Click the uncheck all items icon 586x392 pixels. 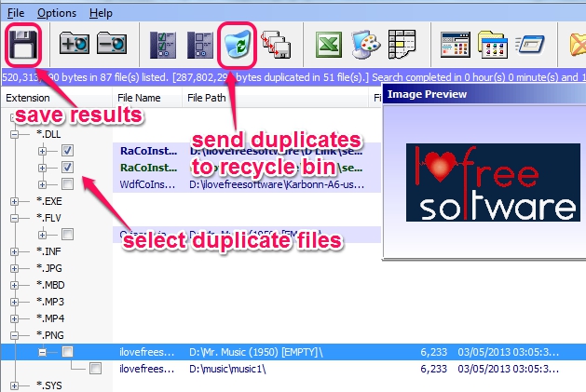tap(200, 45)
